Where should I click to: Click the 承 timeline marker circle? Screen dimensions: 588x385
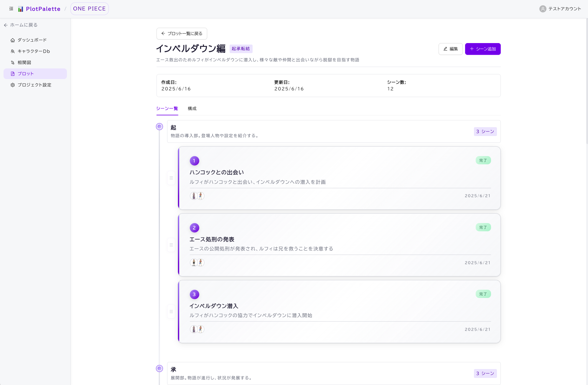click(x=159, y=368)
